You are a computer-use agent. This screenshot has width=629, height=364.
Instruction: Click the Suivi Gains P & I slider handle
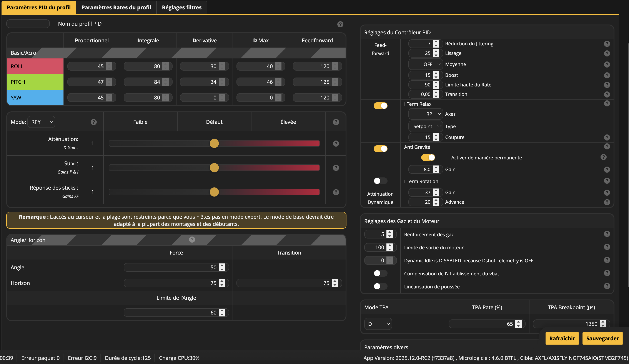coord(214,168)
